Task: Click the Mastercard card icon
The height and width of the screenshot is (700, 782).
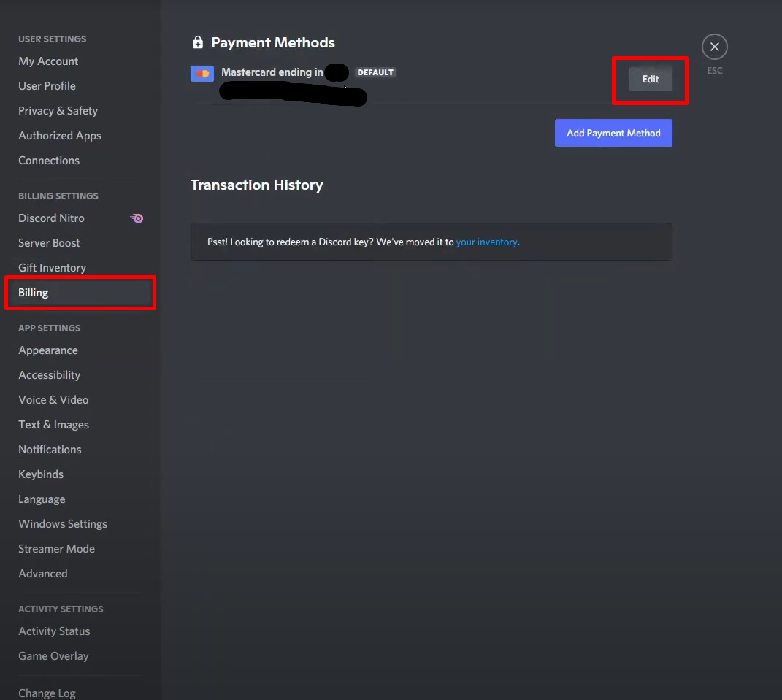Action: click(x=202, y=74)
